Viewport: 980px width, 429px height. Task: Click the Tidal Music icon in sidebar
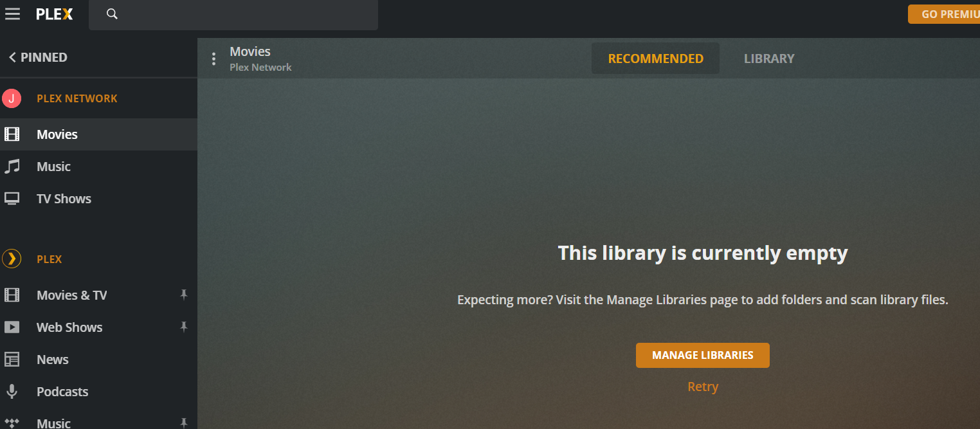[x=12, y=423]
